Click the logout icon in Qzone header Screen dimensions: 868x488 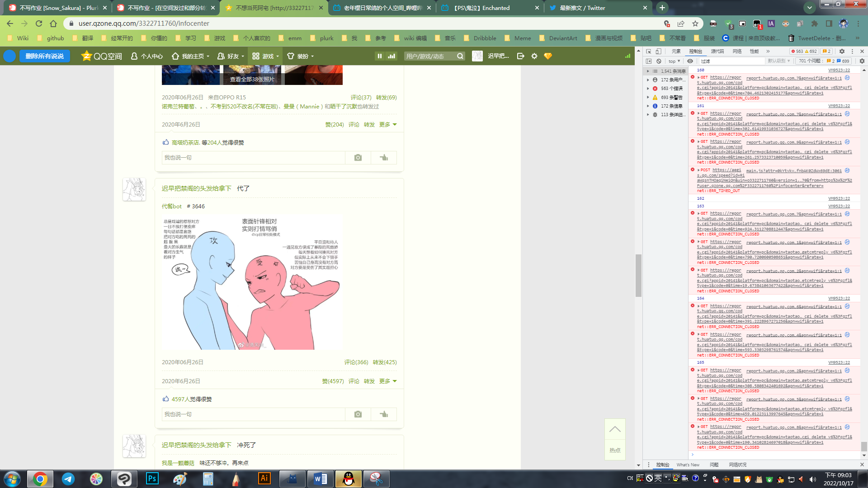[x=521, y=56]
